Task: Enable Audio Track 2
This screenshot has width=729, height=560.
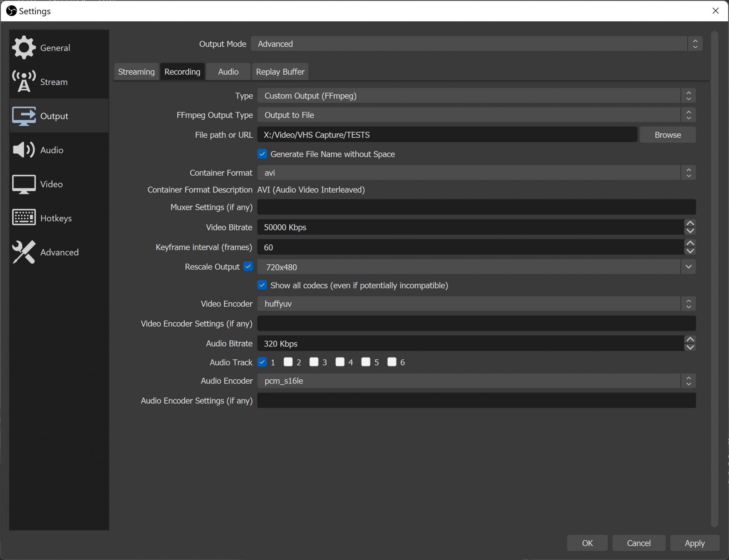Action: pos(288,362)
